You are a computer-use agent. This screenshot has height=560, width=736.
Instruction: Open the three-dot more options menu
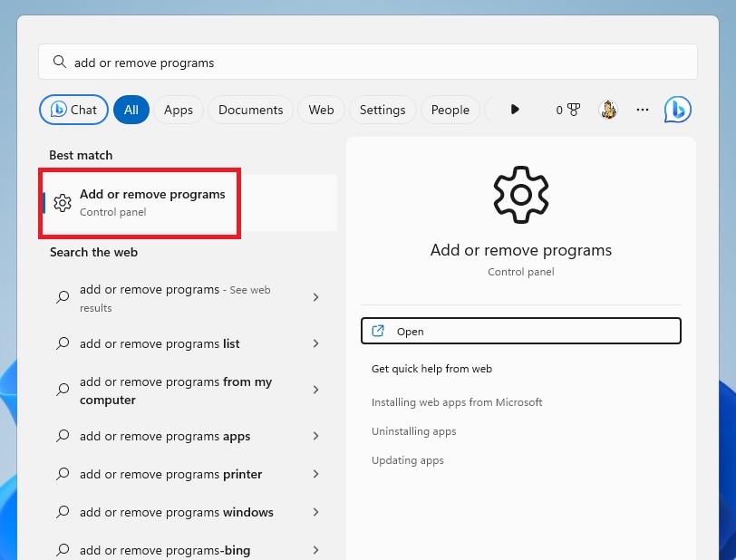643,110
